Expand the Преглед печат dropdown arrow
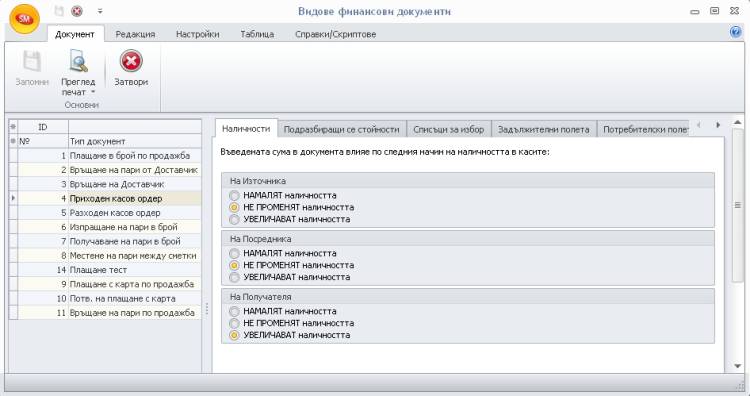 coord(93,92)
